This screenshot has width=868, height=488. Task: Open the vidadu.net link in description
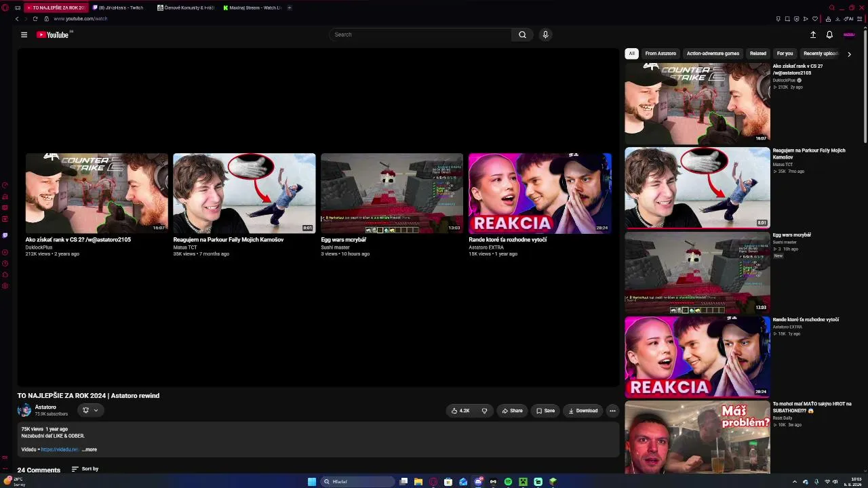[x=60, y=449]
